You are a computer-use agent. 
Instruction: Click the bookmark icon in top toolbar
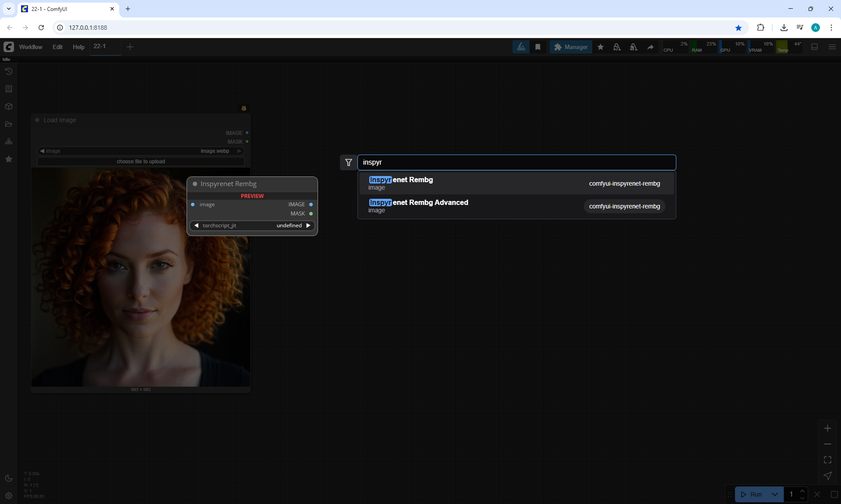(x=538, y=47)
